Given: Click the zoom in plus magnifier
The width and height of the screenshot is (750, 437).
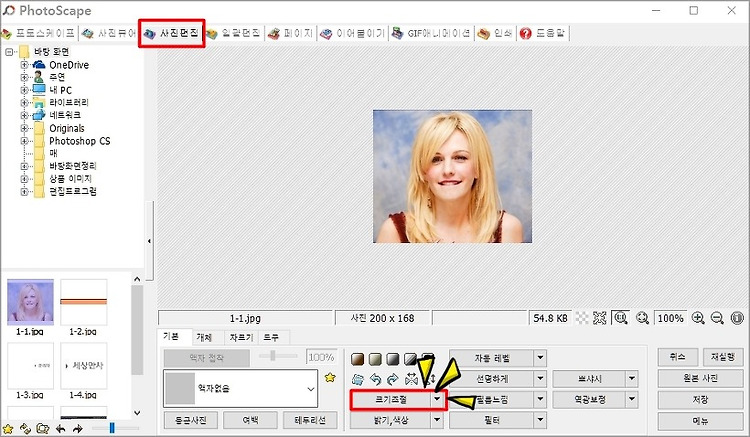Looking at the screenshot, I should pos(698,318).
